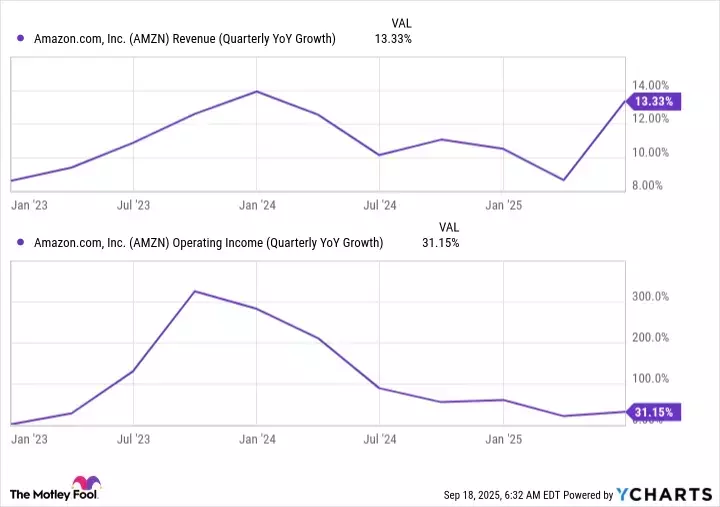Click the purple Operating Income legend dot
Image resolution: width=720 pixels, height=507 pixels.
click(22, 242)
